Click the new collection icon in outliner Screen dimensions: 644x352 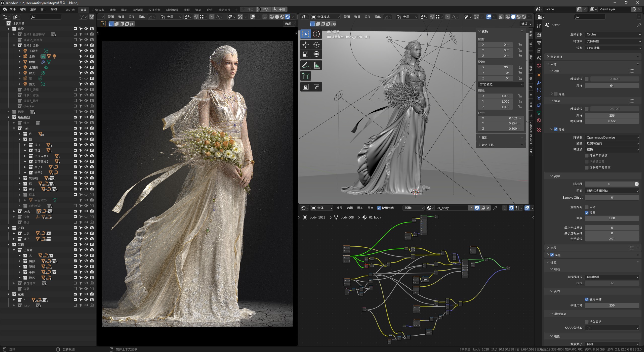[x=92, y=17]
